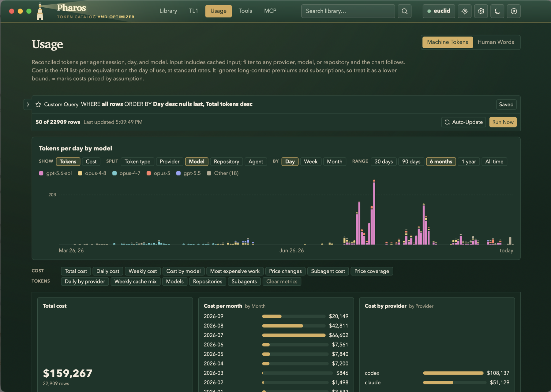Viewport: 551px width, 392px height.
Task: Click the Pharos lighthouse logo
Action: click(40, 11)
